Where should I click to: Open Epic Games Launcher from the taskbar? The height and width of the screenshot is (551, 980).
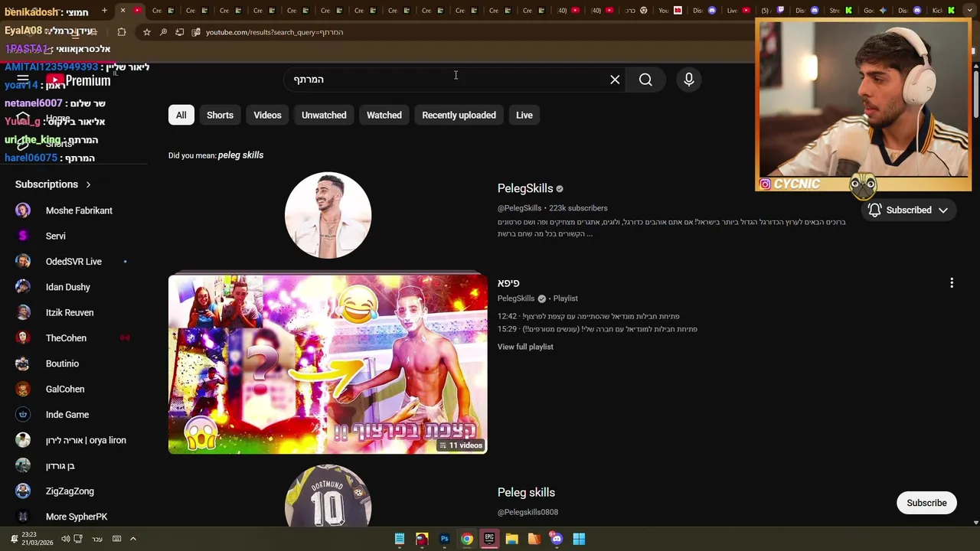[x=489, y=539]
